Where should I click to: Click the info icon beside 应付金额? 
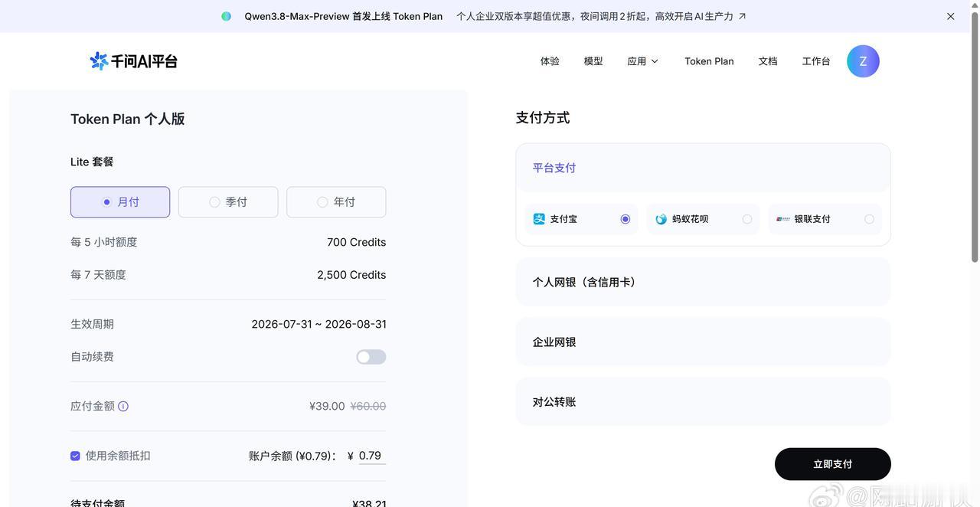click(x=123, y=406)
